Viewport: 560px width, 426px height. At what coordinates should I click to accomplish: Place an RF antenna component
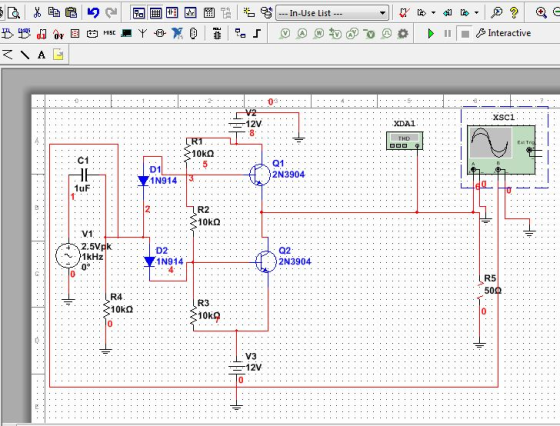[x=143, y=34]
